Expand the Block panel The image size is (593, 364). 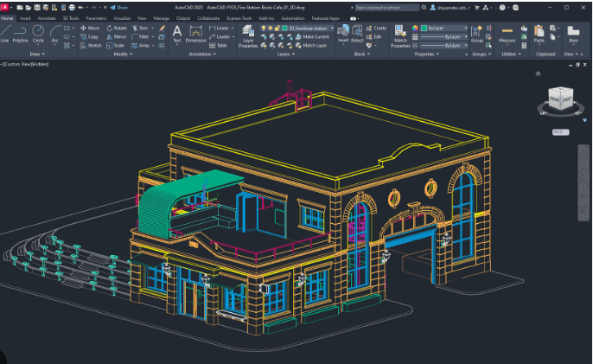[362, 54]
